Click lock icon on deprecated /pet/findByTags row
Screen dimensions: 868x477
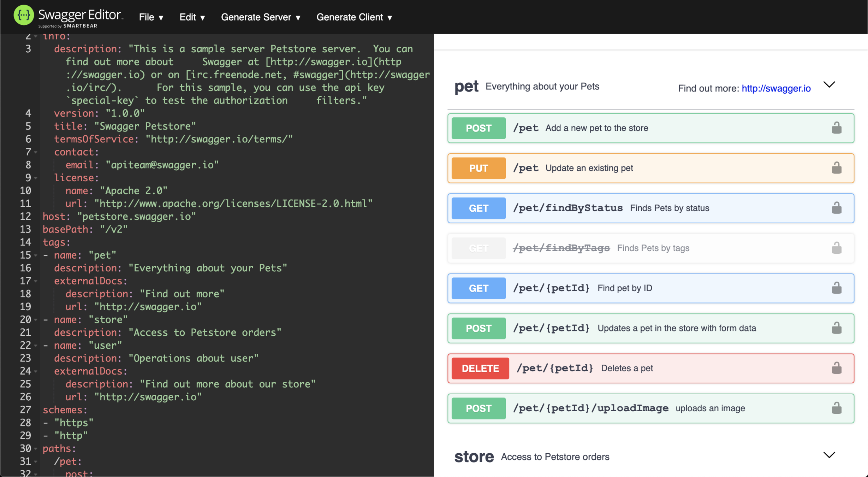(x=836, y=248)
